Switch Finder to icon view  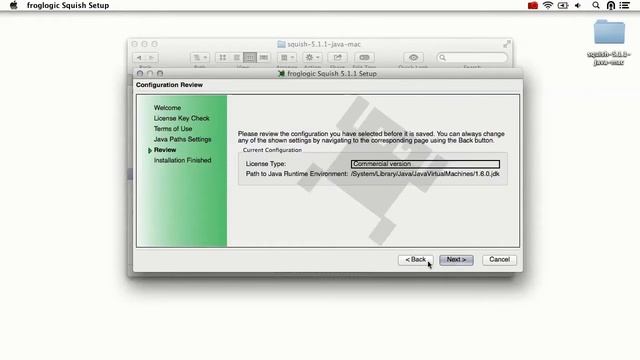click(x=222, y=58)
